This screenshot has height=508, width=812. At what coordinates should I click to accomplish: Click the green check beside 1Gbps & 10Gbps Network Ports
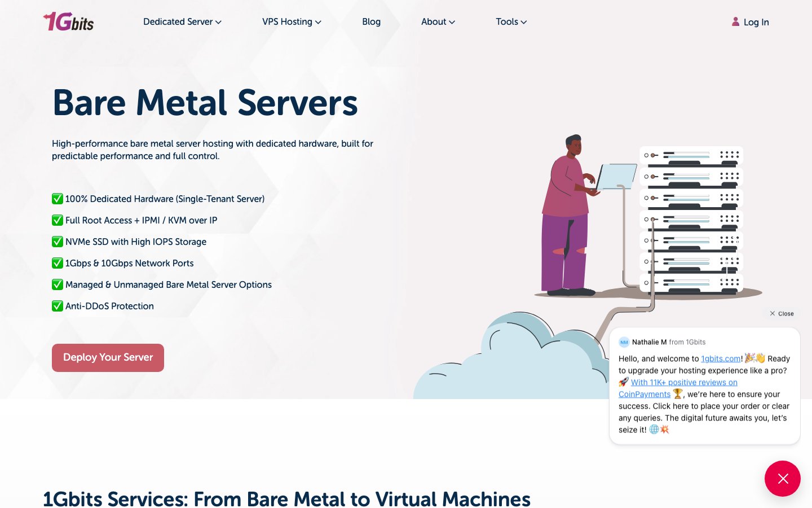(x=58, y=263)
